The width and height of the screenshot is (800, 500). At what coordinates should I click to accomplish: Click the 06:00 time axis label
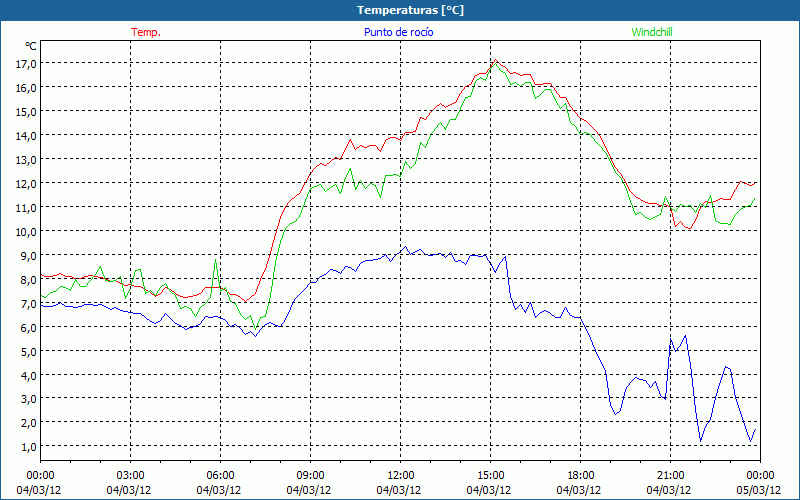coord(220,476)
